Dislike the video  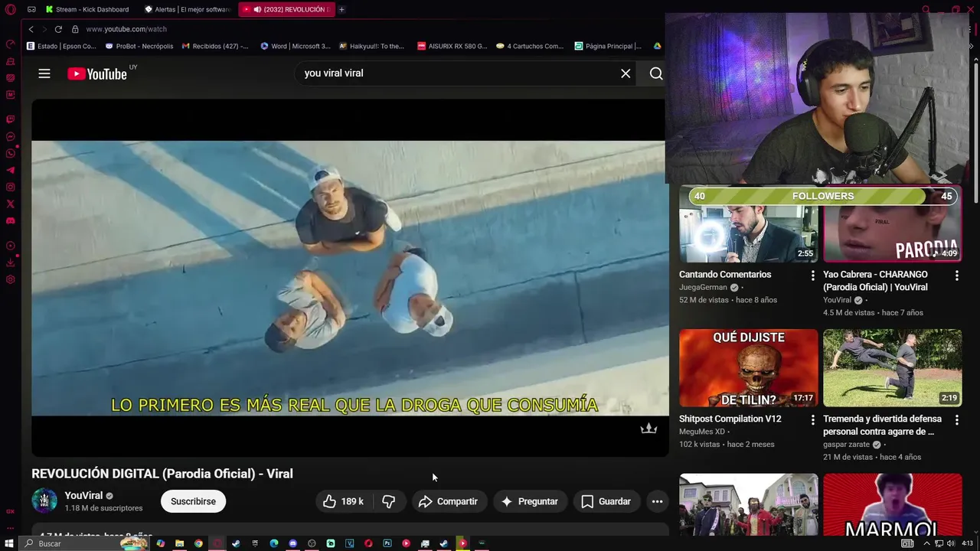(x=389, y=501)
